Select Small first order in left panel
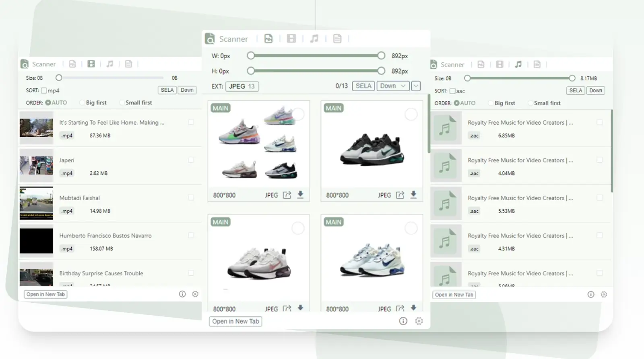 (122, 103)
